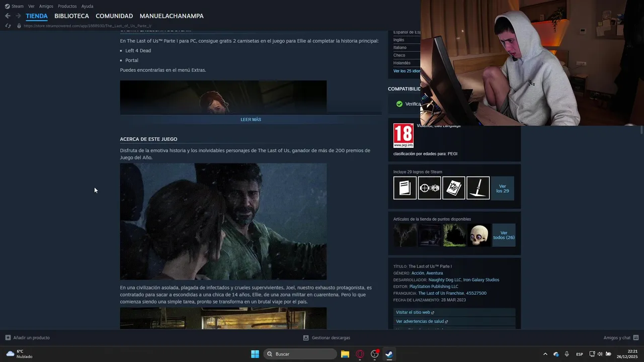Image resolution: width=644 pixels, height=362 pixels.
Task: Click Ver los 29 achievements button
Action: (x=502, y=189)
